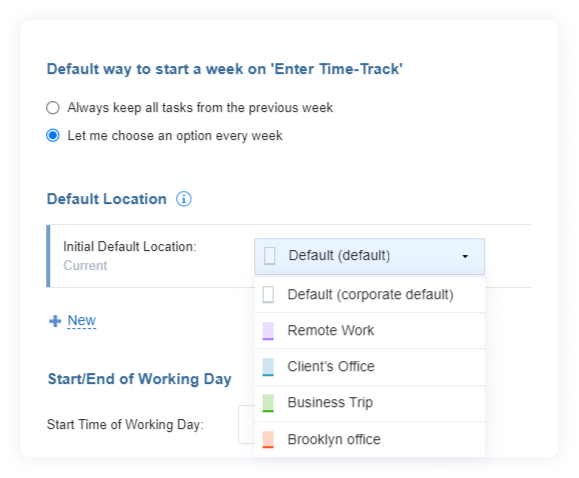Choose 'Business Trip' location option
Viewport: 579px width, 478px height.
point(370,403)
